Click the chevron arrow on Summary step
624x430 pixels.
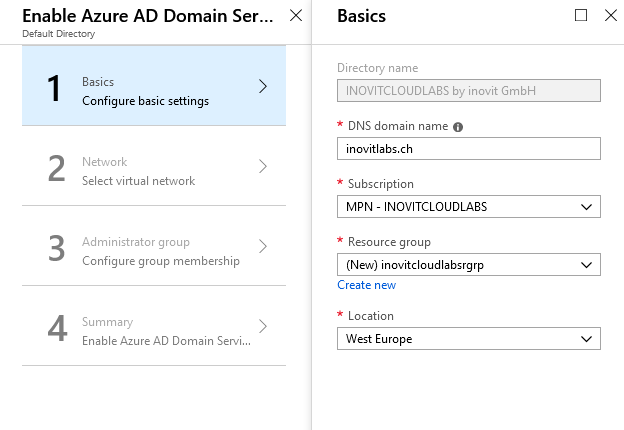tap(263, 326)
